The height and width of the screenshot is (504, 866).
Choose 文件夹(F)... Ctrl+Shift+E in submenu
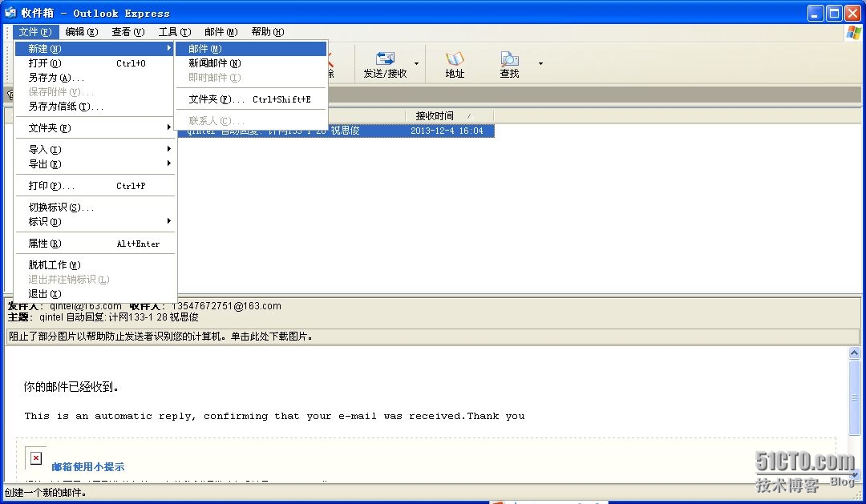pos(251,99)
